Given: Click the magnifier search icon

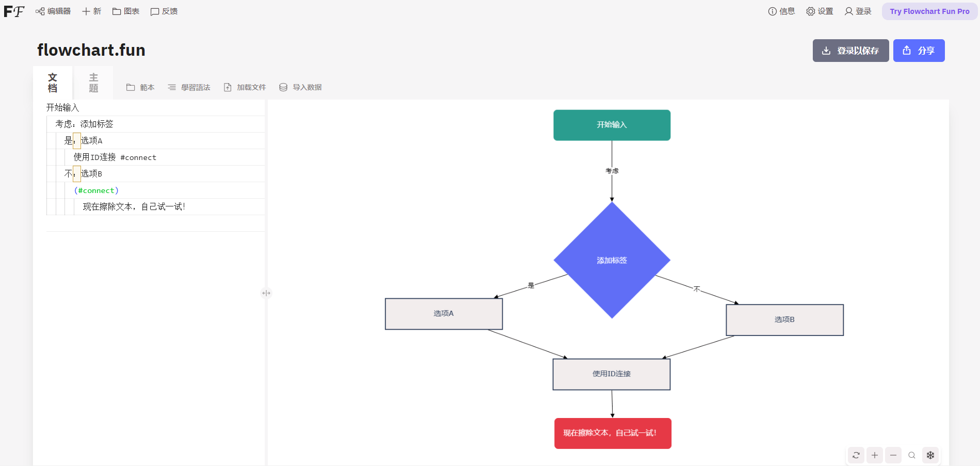Looking at the screenshot, I should (912, 455).
